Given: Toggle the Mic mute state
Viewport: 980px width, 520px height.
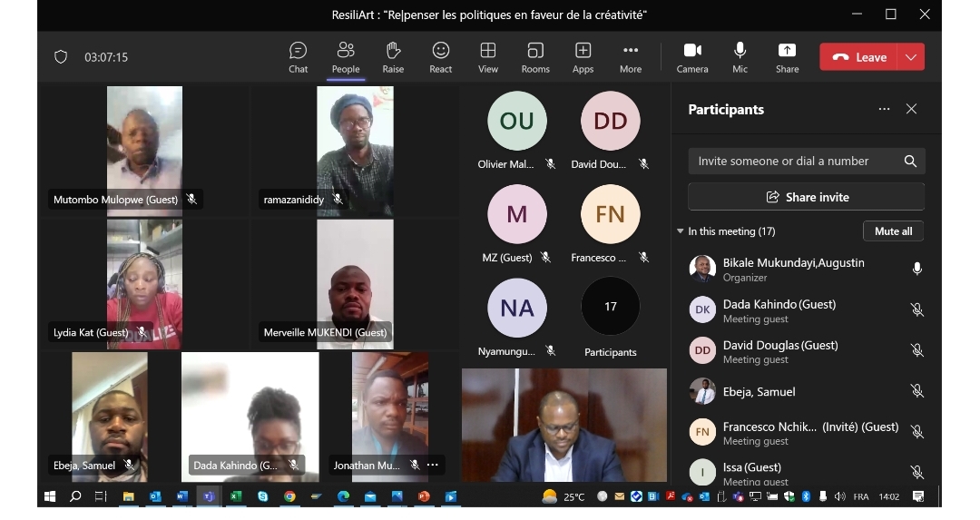Looking at the screenshot, I should tap(740, 57).
